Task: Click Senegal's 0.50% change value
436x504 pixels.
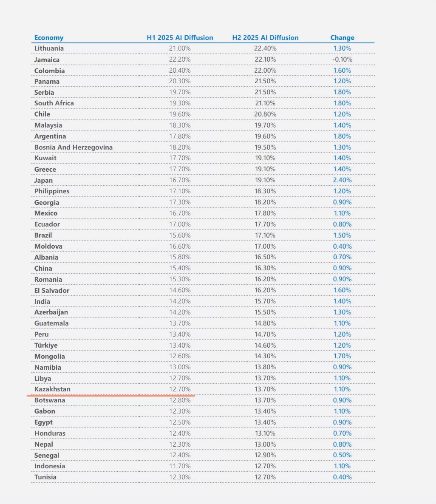Action: point(342,455)
